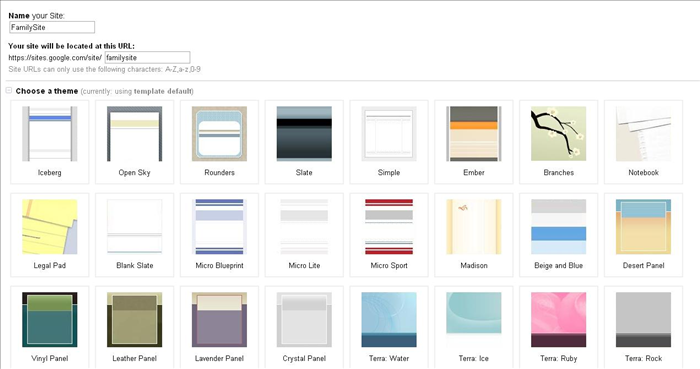This screenshot has width=700, height=369.
Task: Choose the Leather Panel theme
Action: [x=134, y=327]
